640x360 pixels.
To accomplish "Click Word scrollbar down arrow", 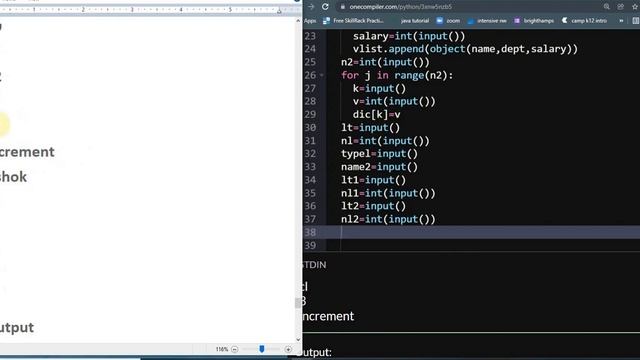I will point(298,339).
